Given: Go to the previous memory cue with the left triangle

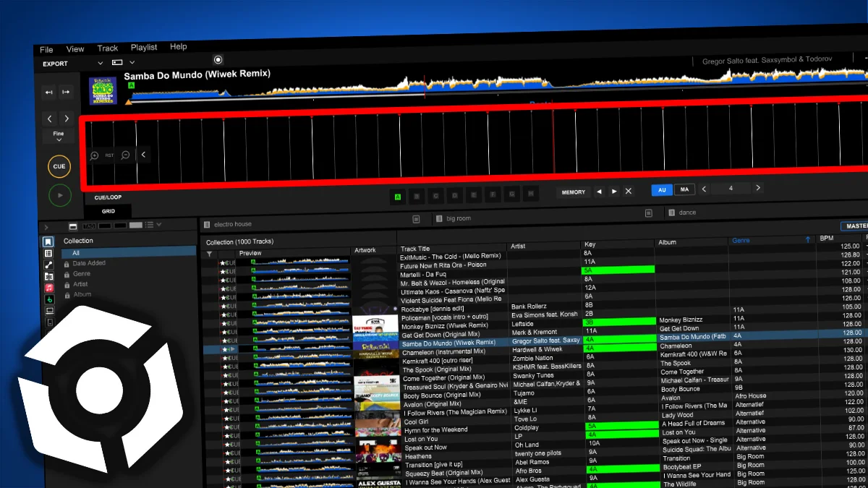Looking at the screenshot, I should [x=599, y=192].
